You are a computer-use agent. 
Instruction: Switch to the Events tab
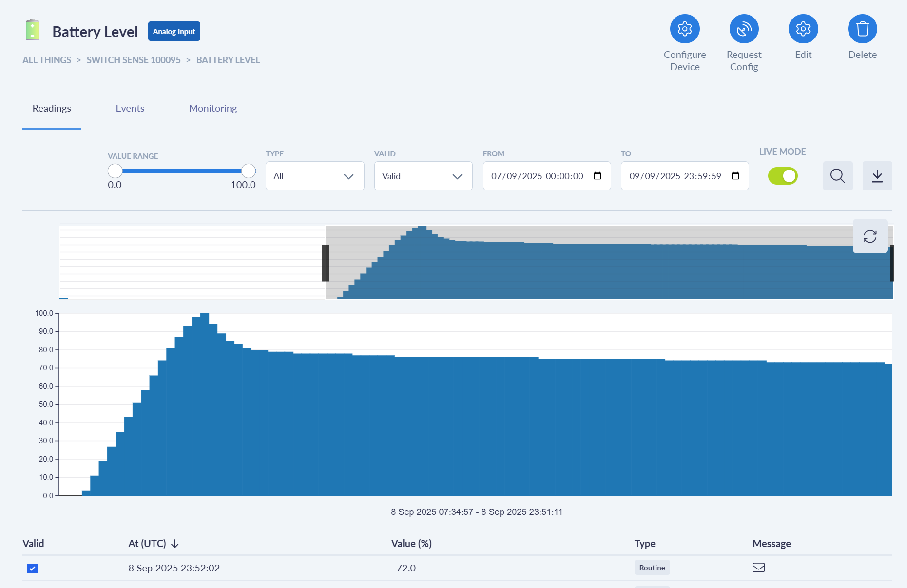[130, 108]
